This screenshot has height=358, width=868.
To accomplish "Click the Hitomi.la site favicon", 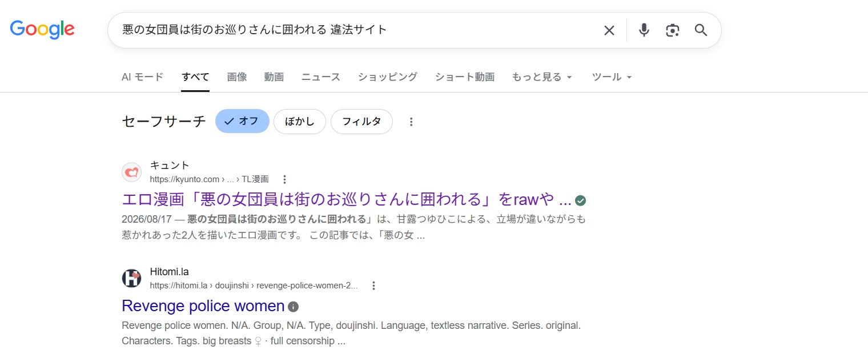I will (x=131, y=278).
